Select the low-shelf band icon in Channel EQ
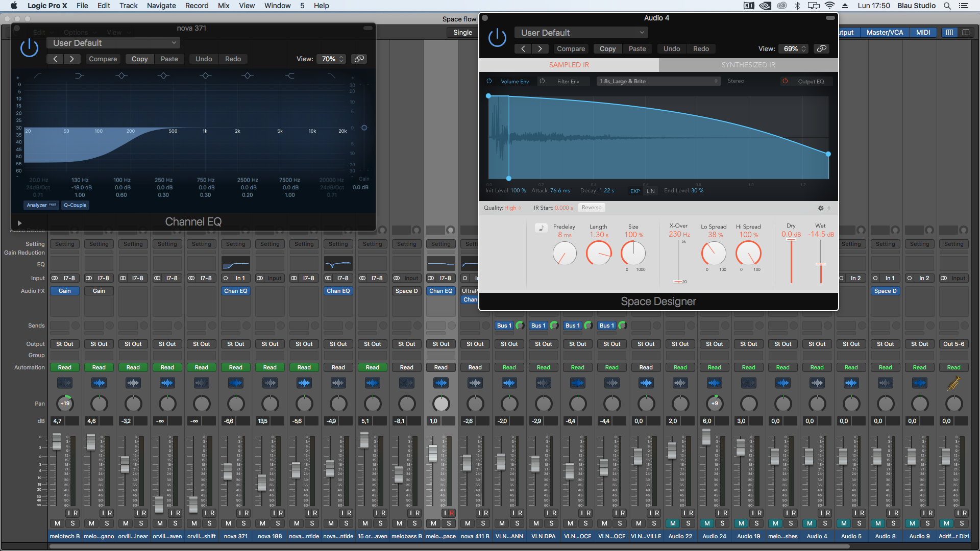 coord(79,76)
